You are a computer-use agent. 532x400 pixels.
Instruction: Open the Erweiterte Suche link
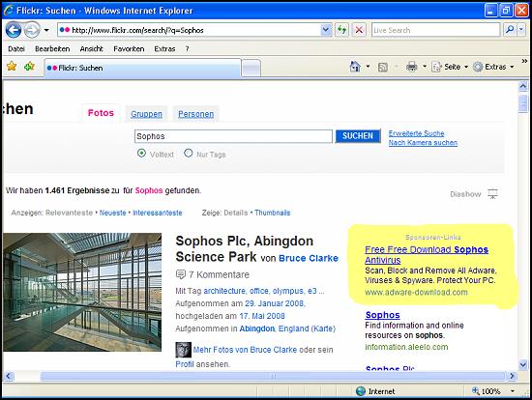tap(416, 133)
